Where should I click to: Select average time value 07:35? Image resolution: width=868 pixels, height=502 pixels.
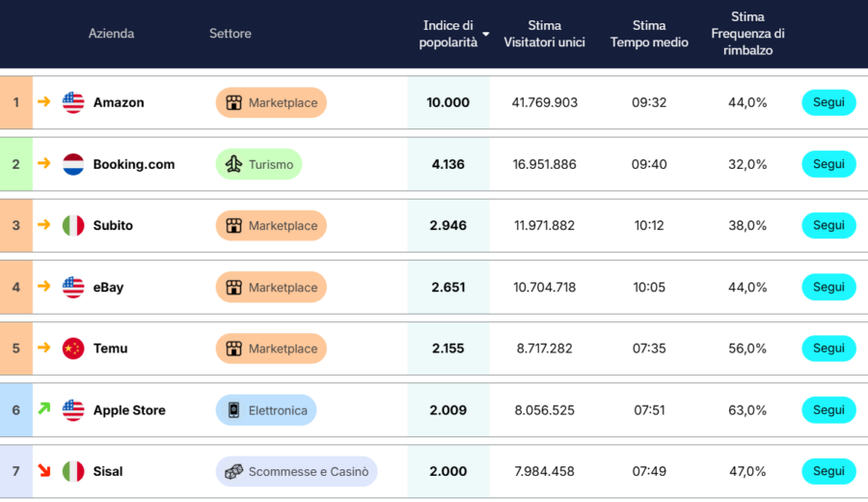tap(649, 349)
